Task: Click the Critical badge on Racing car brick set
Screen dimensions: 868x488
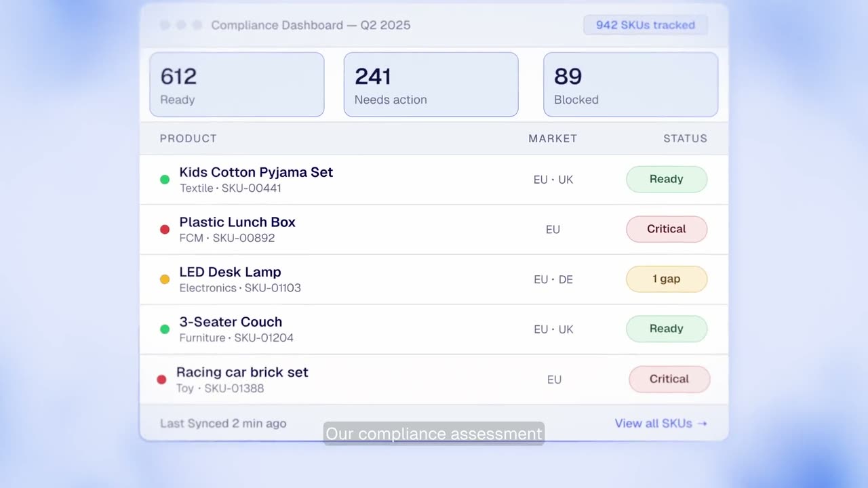Action: click(x=669, y=379)
